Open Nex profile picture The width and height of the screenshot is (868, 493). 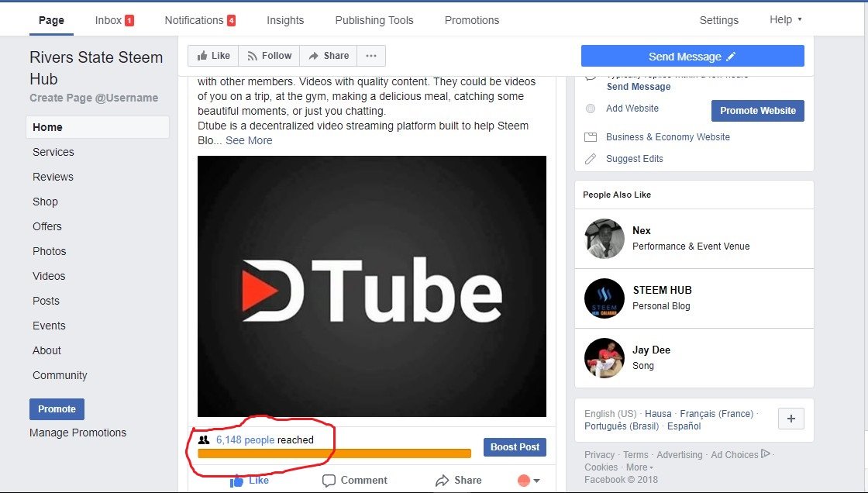pos(604,239)
